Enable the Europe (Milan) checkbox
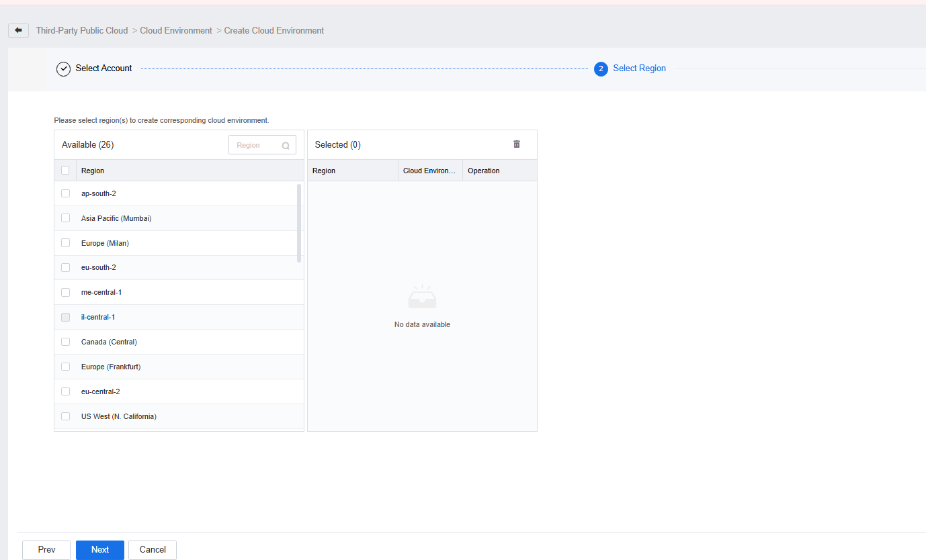The width and height of the screenshot is (926, 560). (65, 243)
